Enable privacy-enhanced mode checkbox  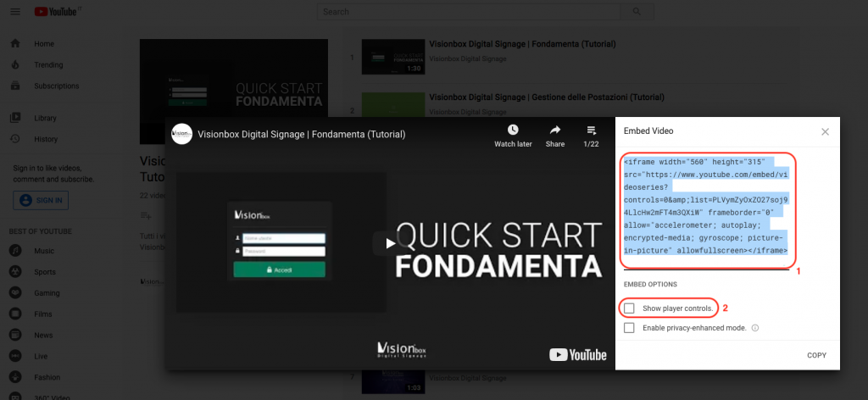click(x=629, y=327)
